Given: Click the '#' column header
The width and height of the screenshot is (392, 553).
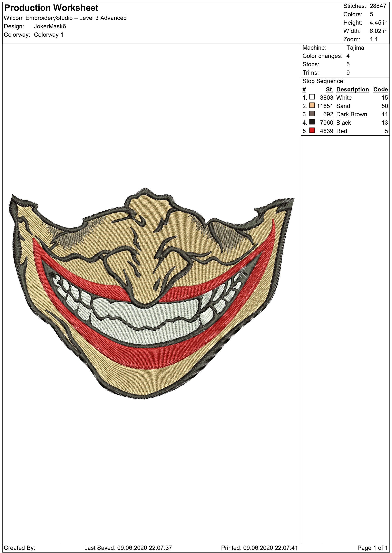Looking at the screenshot, I should click(x=304, y=90).
